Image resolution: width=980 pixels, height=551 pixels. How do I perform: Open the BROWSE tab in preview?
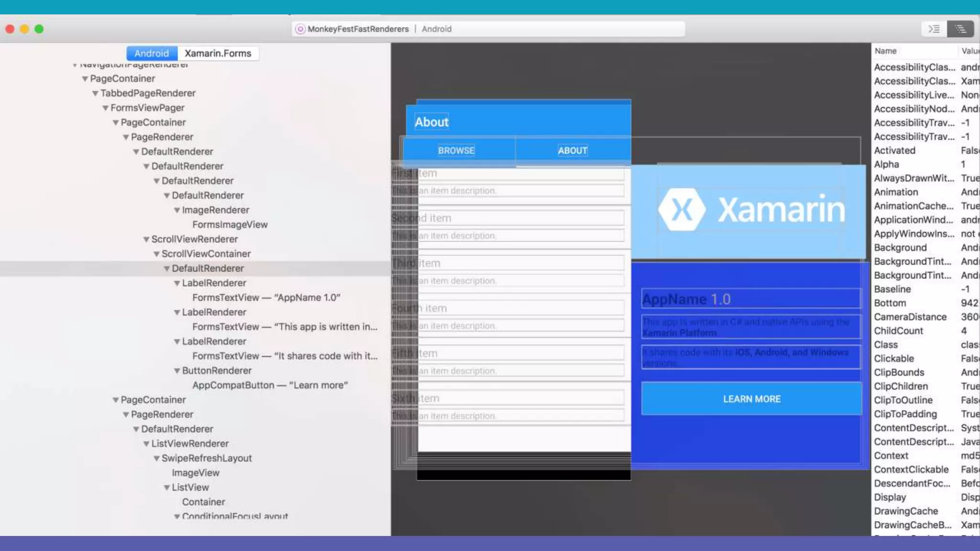tap(456, 151)
